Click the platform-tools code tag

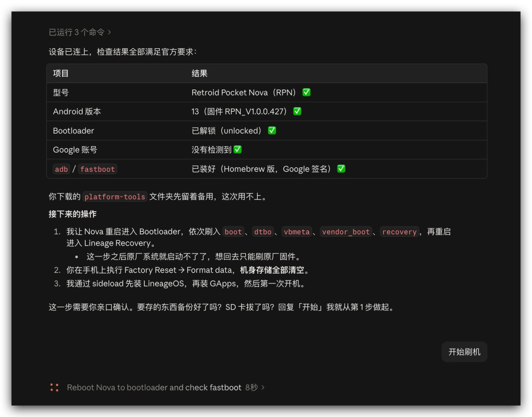[115, 196]
